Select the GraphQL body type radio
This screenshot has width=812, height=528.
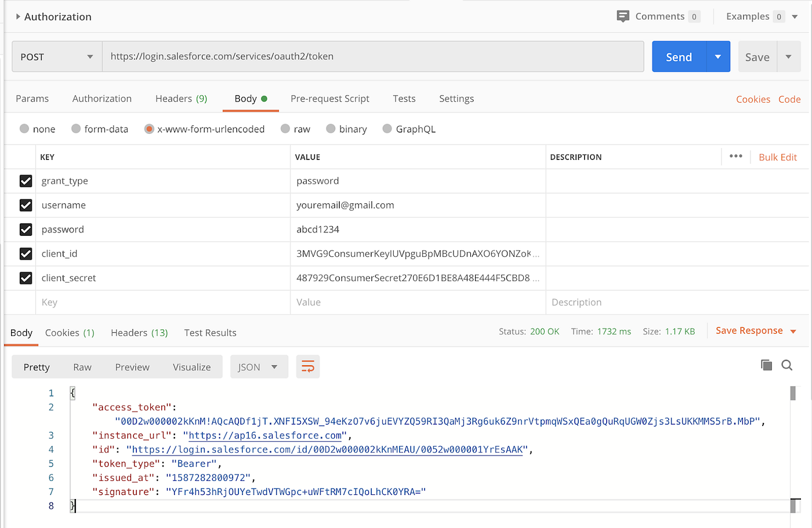(x=387, y=129)
